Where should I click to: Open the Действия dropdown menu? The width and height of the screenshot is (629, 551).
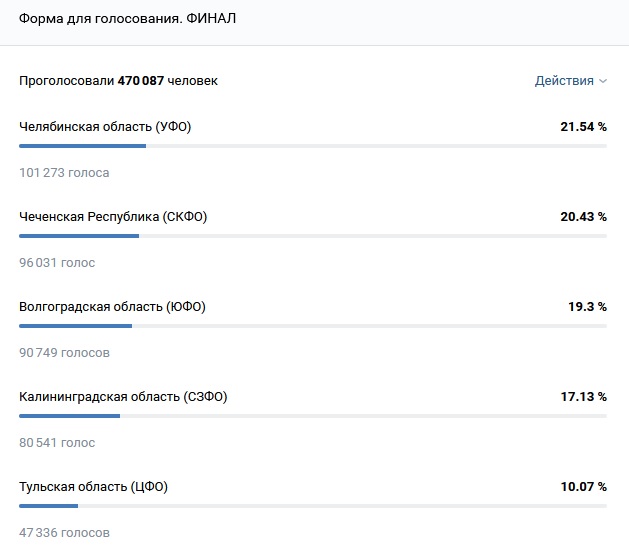[565, 81]
